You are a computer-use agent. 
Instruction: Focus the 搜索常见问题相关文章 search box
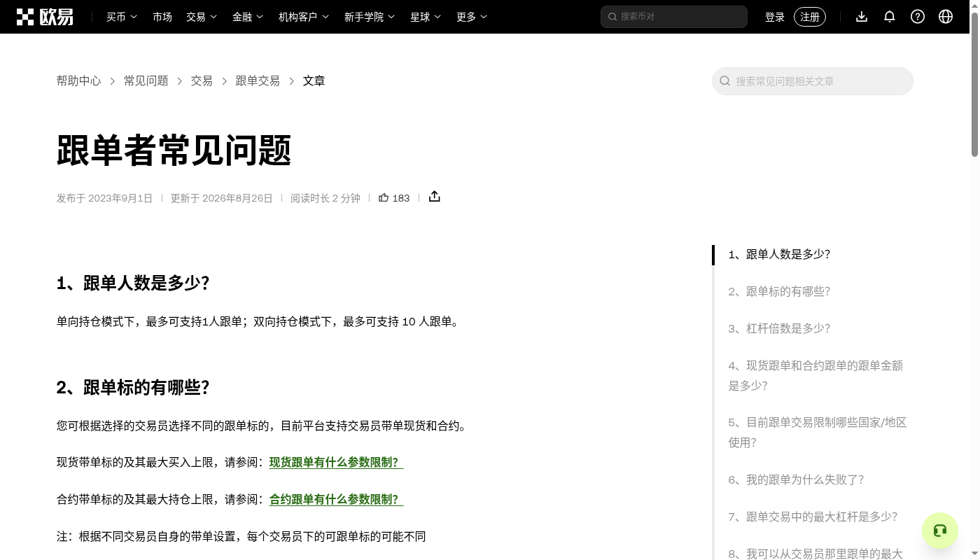click(813, 81)
